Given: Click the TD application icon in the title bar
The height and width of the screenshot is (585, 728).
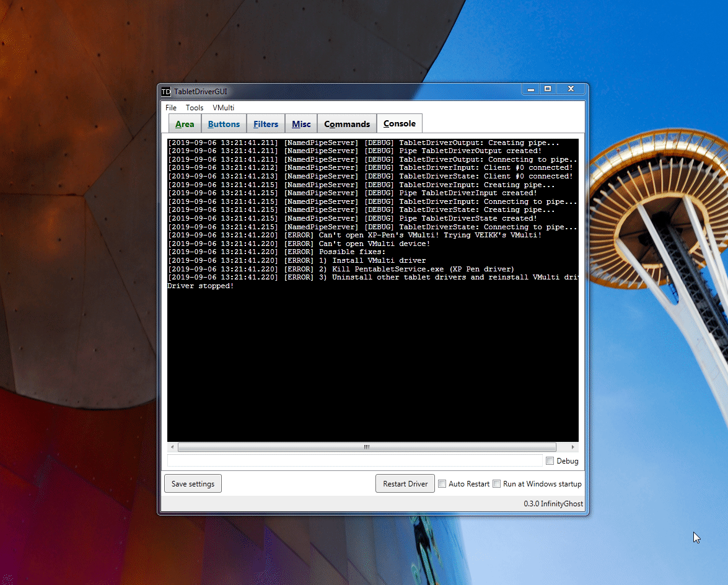Looking at the screenshot, I should (x=165, y=91).
